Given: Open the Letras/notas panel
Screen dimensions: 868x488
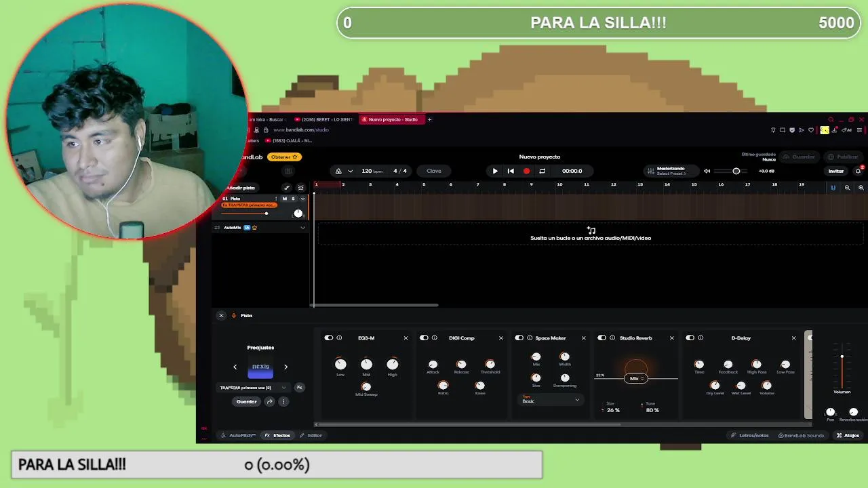Looking at the screenshot, I should (x=749, y=435).
